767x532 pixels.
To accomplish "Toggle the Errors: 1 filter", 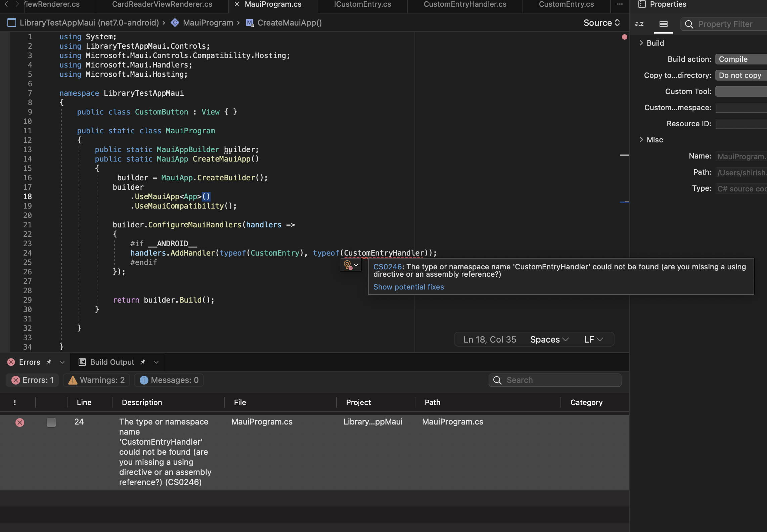I will click(x=33, y=380).
